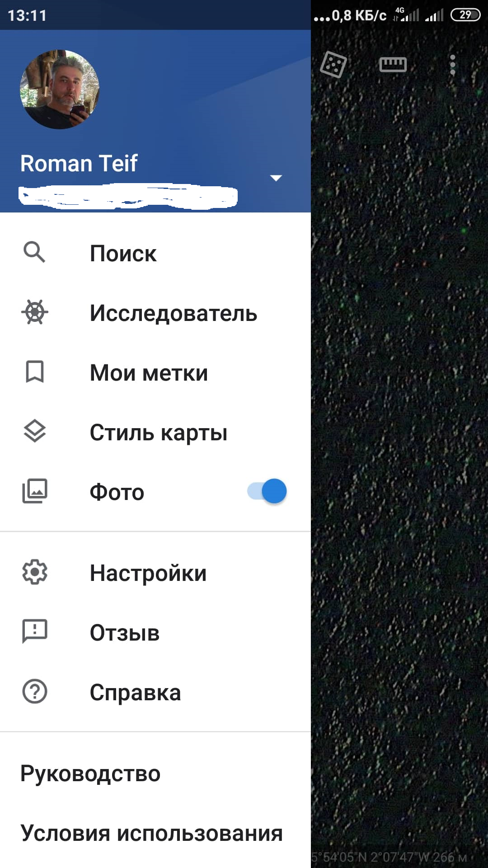Open the Руководство link
This screenshot has height=868, width=488.
click(x=90, y=774)
